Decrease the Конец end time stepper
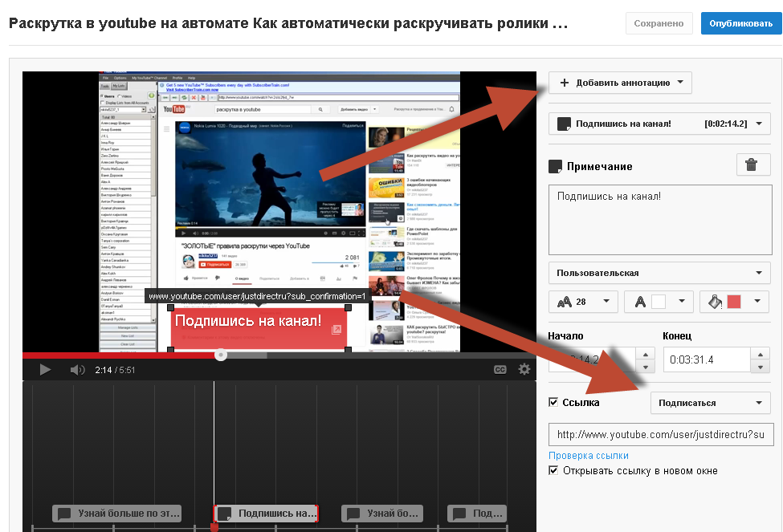Image resolution: width=783 pixels, height=532 pixels. click(x=760, y=367)
